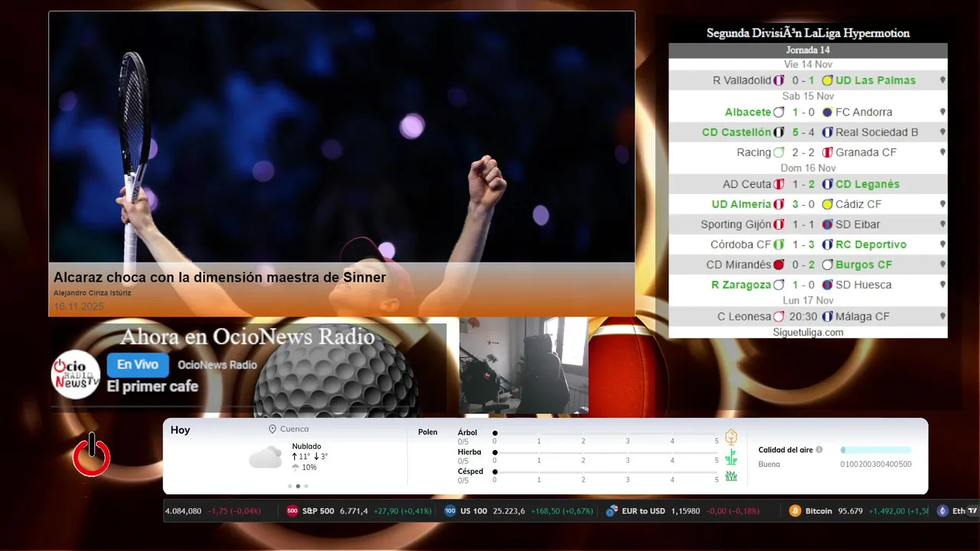The height and width of the screenshot is (551, 980).
Task: Click the red power button icon
Action: 92,455
